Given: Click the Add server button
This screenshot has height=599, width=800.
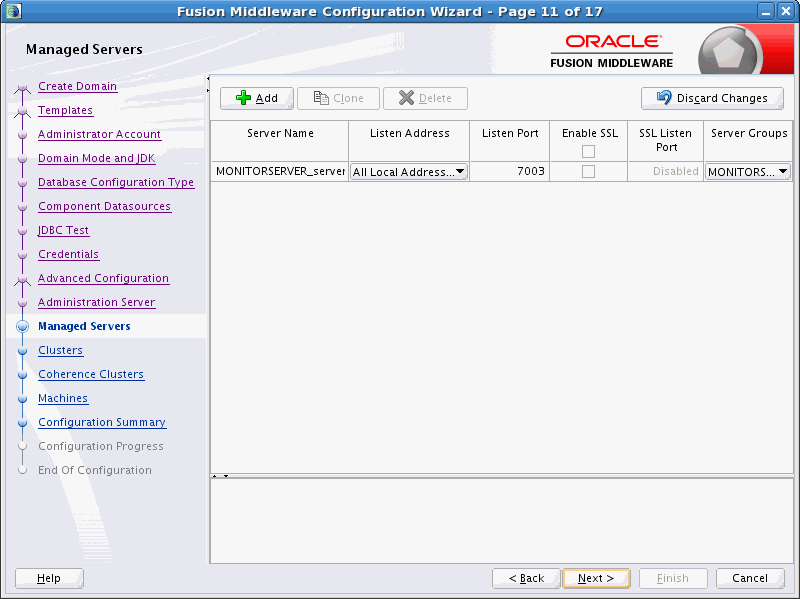Looking at the screenshot, I should point(257,98).
